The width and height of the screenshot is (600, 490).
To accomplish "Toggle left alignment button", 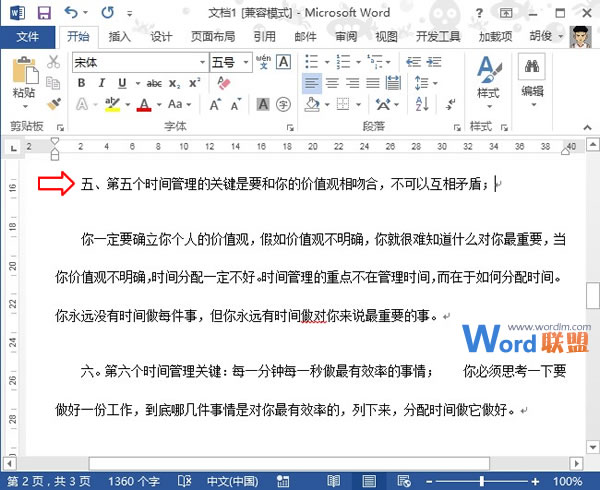I will click(x=312, y=83).
